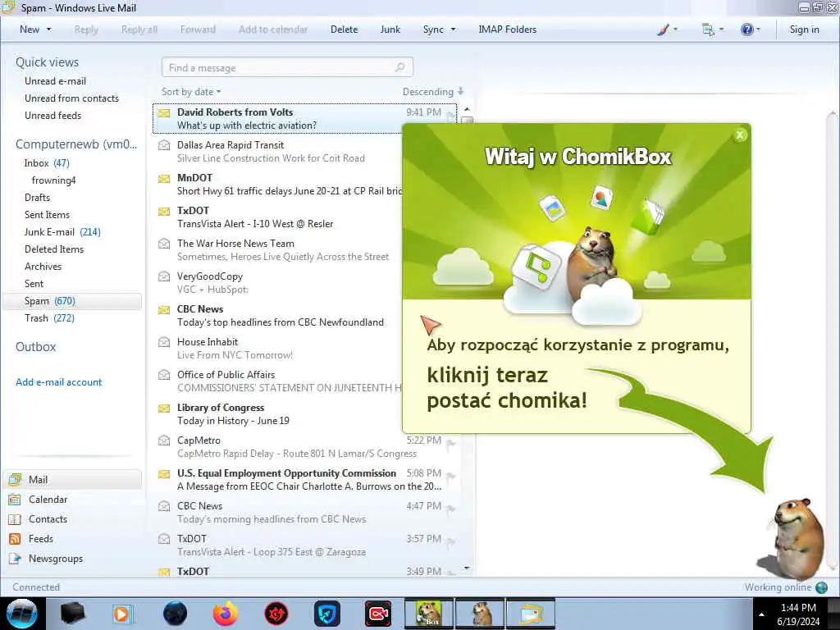The width and height of the screenshot is (840, 630).
Task: Open the New message dropdown arrow
Action: [49, 30]
